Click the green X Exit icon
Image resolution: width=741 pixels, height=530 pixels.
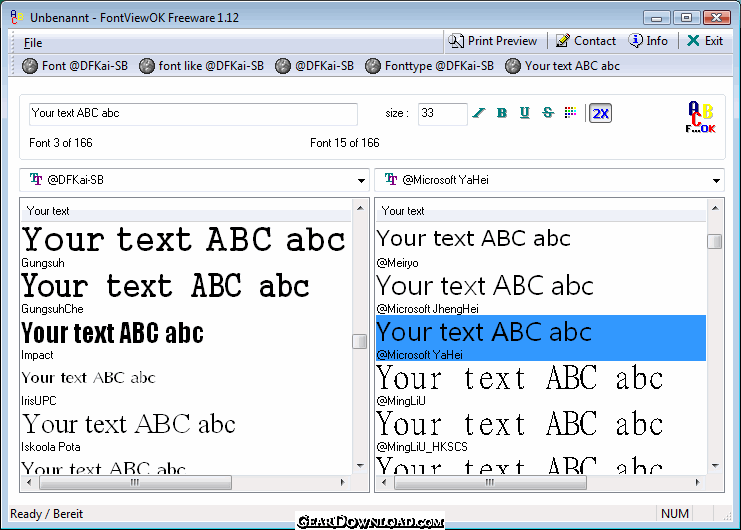pos(693,41)
